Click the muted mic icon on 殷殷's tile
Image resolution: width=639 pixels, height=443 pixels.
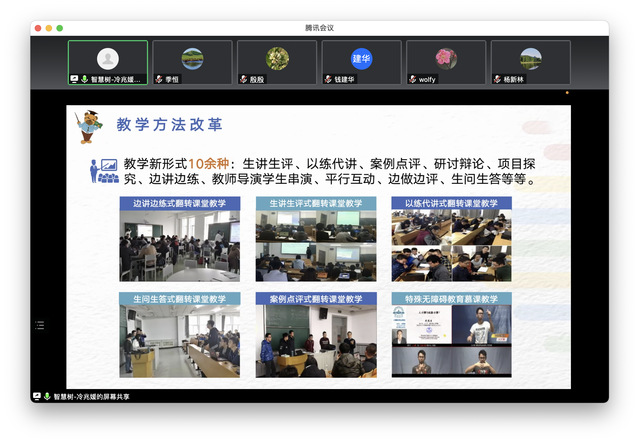243,79
